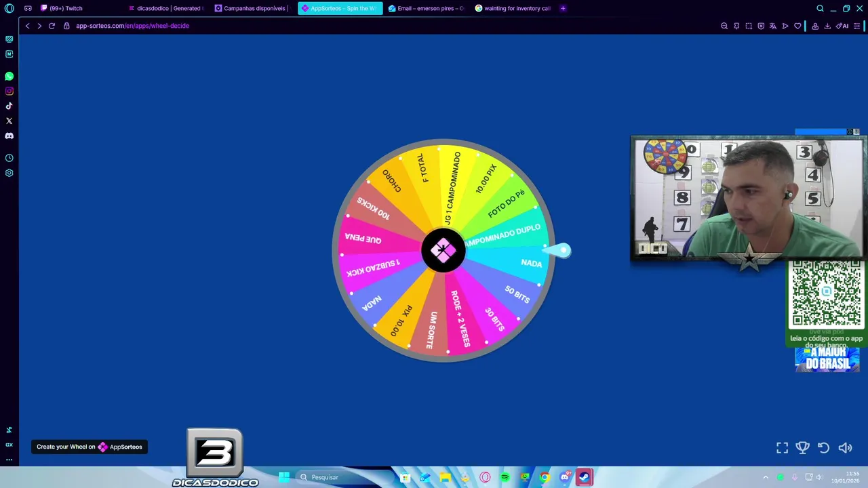Go back to the previous page
The height and width of the screenshot is (488, 868).
(27, 26)
